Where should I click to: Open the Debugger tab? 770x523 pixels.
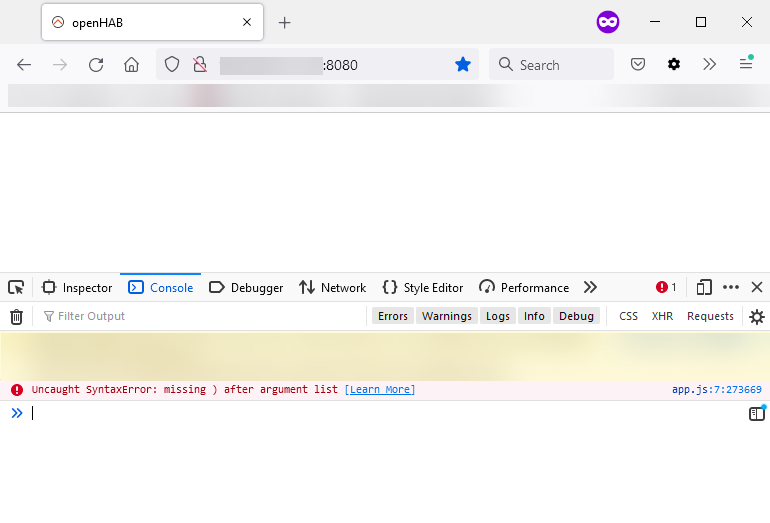click(x=246, y=287)
